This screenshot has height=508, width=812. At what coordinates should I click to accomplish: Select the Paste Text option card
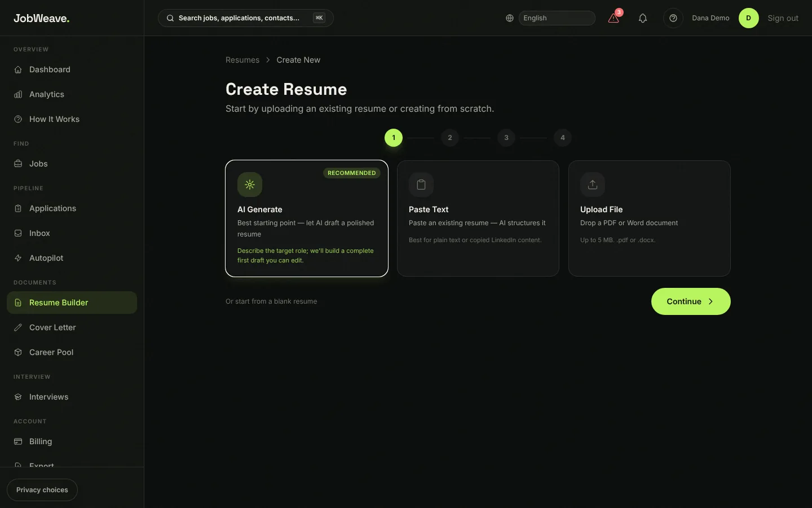coord(478,218)
